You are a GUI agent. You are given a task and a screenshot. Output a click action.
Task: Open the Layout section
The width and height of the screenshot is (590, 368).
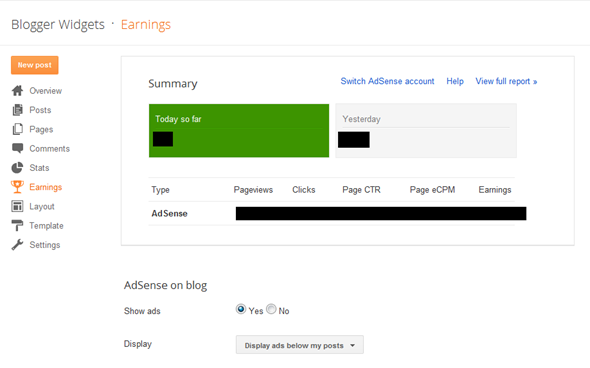coord(42,207)
